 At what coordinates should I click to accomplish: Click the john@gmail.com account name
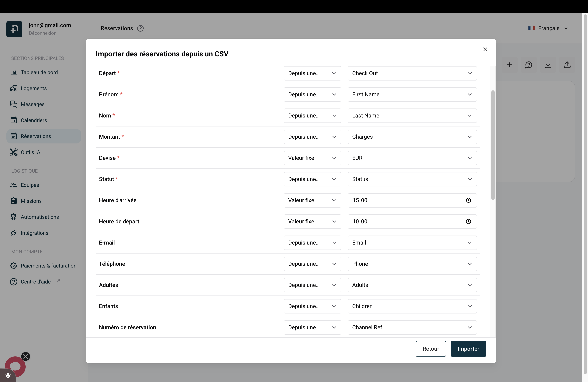click(50, 25)
